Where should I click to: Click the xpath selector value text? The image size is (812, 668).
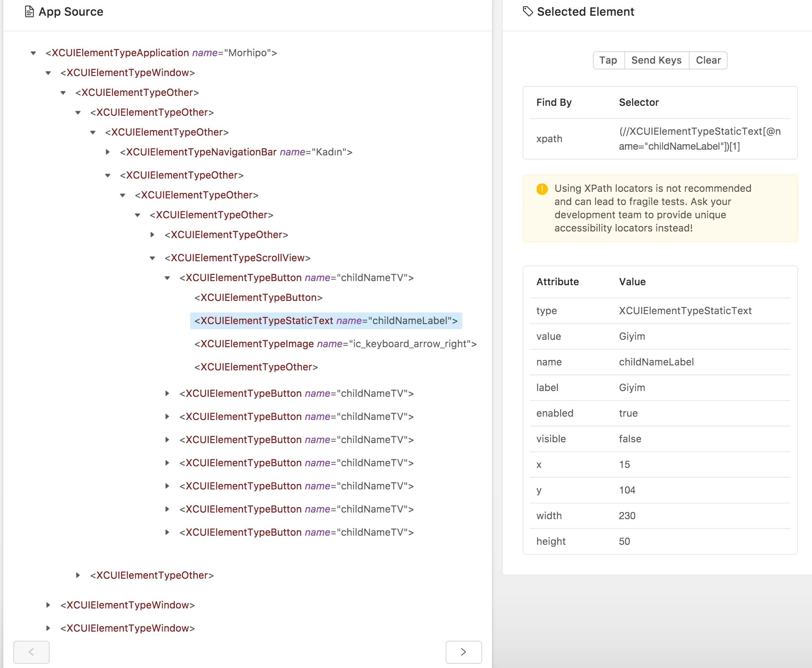point(700,139)
